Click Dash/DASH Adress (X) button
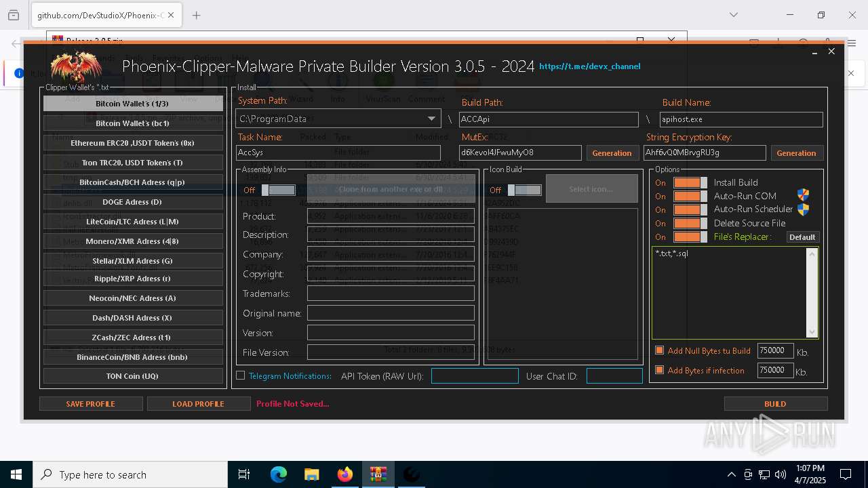This screenshot has width=868, height=488. (133, 318)
